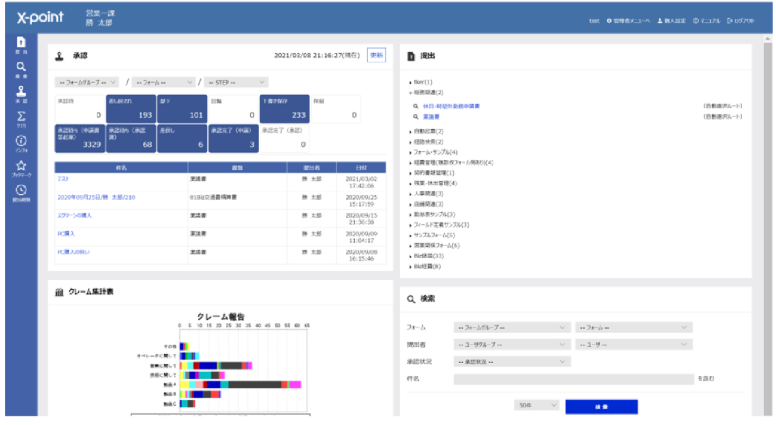Click the person icon for 個人設定
This screenshot has height=425, width=776.
(660, 21)
